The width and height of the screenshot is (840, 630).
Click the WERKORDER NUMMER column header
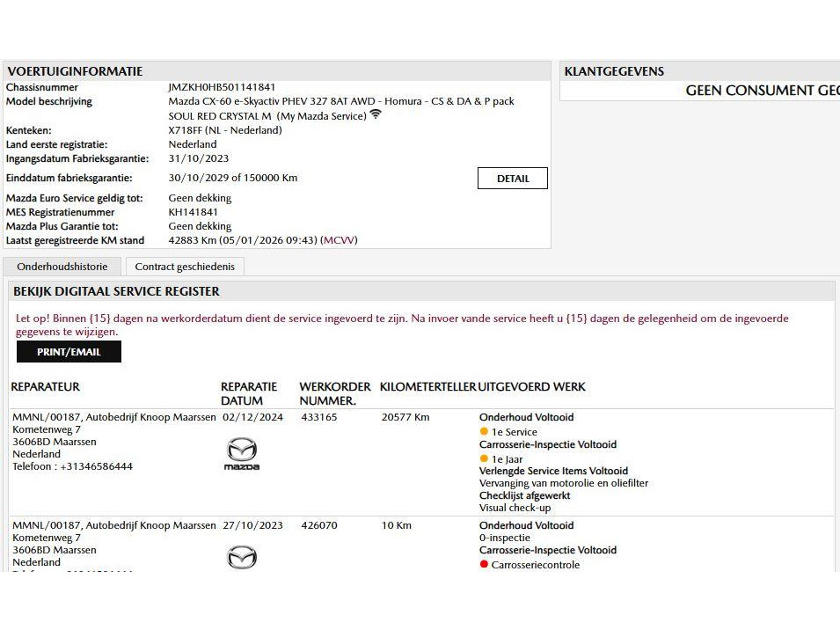pyautogui.click(x=334, y=393)
